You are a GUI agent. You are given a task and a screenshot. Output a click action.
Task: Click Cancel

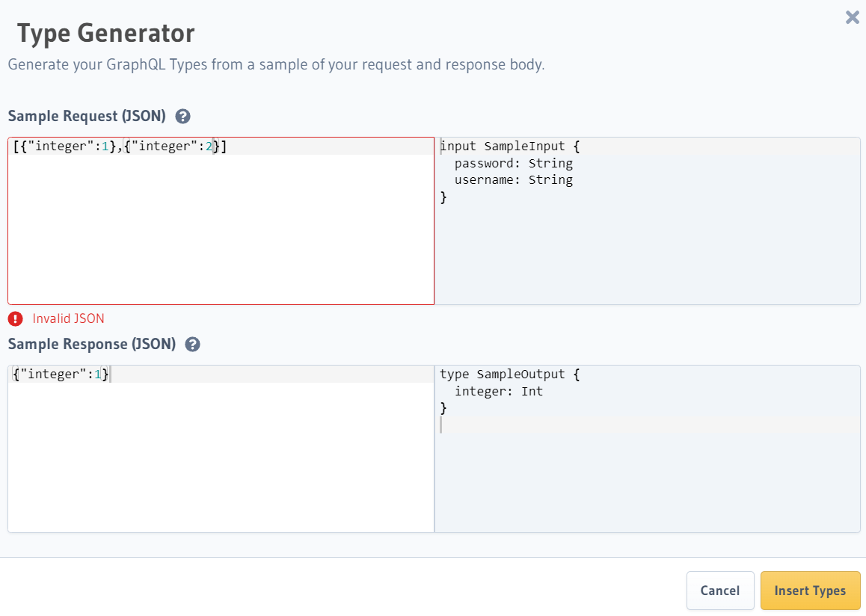tap(719, 591)
